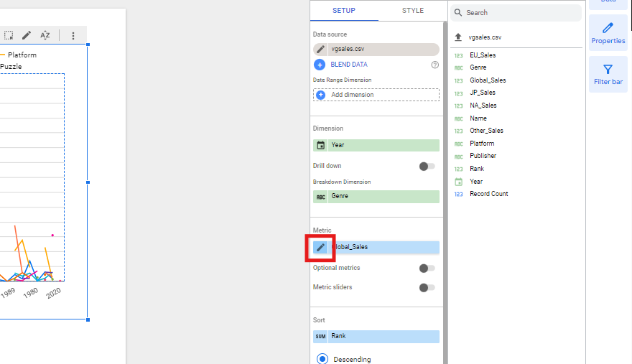632x364 pixels.
Task: Click the dashed-rectangle select icon in chart toolbar
Action: point(9,35)
